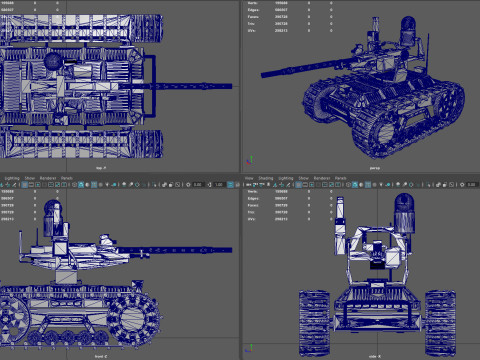480x360 pixels.
Task: Open Panels menu in front view panel
Action: (x=67, y=178)
